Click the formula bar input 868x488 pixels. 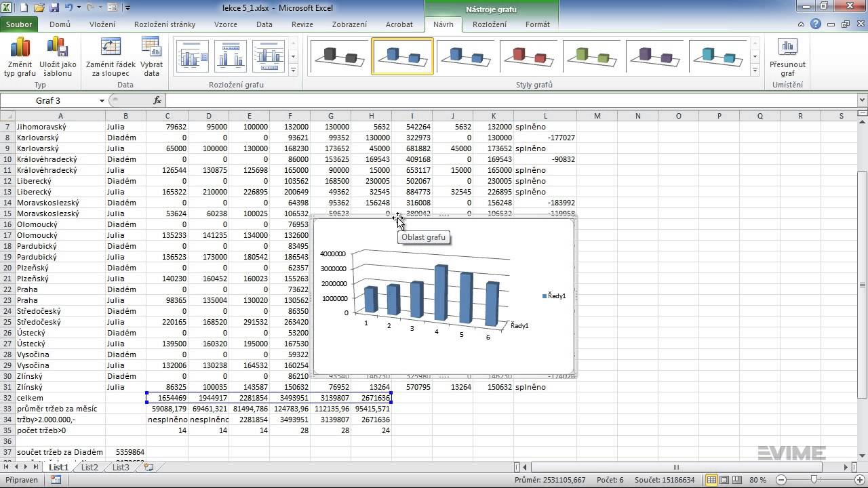click(x=512, y=100)
